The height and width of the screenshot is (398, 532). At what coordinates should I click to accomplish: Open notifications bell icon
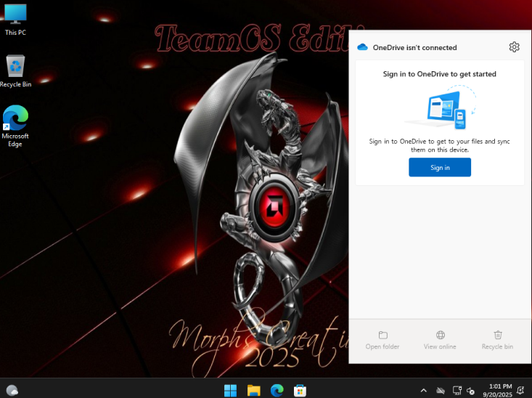pyautogui.click(x=520, y=391)
